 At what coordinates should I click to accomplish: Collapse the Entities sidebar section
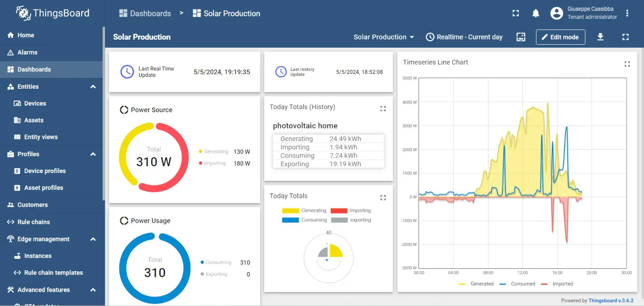click(93, 87)
